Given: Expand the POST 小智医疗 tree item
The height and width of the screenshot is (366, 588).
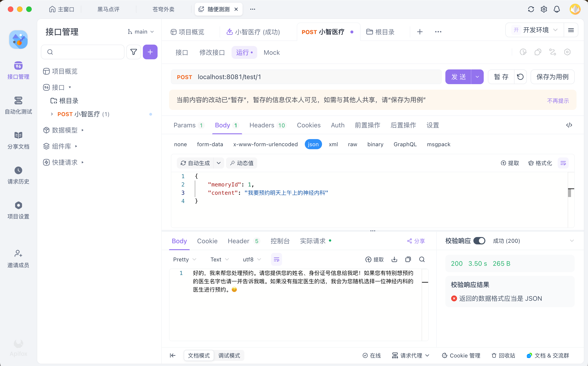Looking at the screenshot, I should click(x=52, y=114).
